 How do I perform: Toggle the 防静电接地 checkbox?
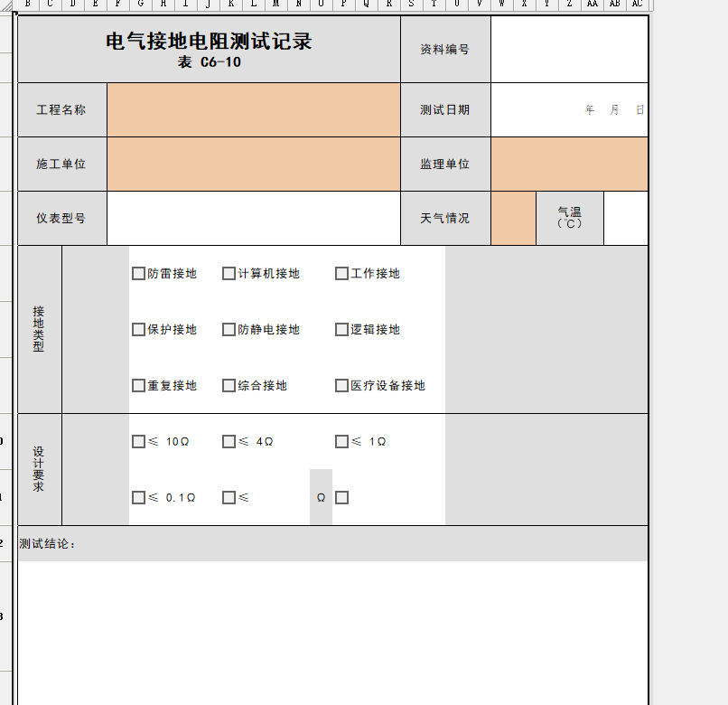tap(229, 330)
